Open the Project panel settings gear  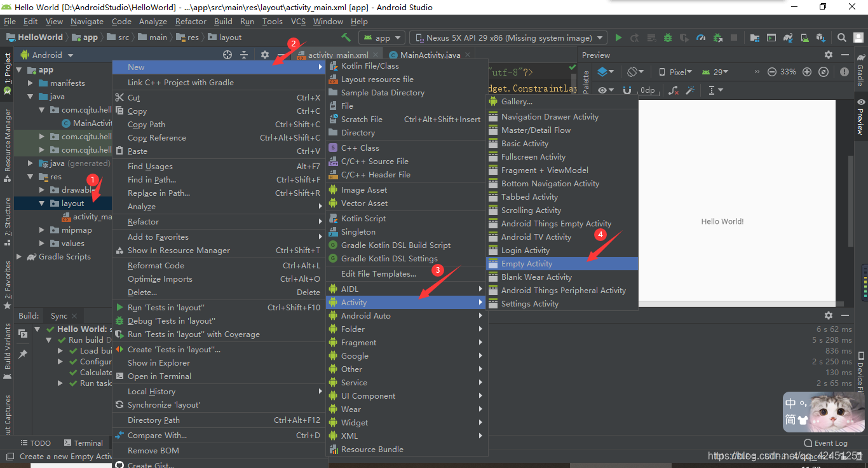coord(265,55)
